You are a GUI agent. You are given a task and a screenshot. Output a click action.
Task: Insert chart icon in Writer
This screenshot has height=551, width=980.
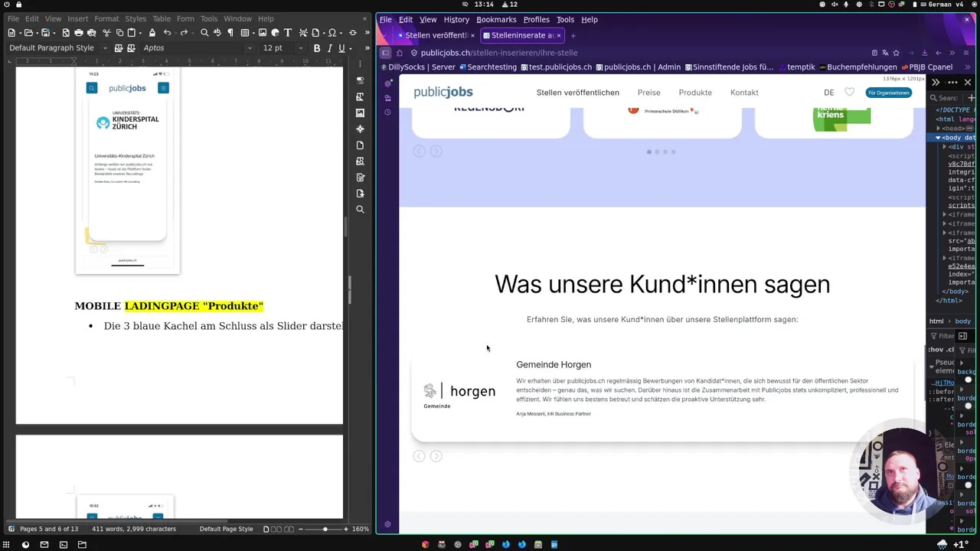[275, 33]
